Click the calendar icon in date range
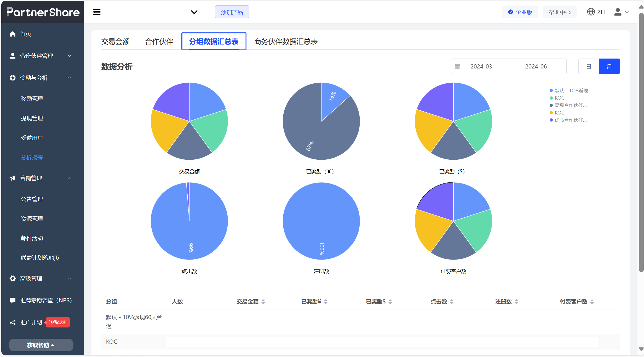The height and width of the screenshot is (357, 644). (x=457, y=66)
